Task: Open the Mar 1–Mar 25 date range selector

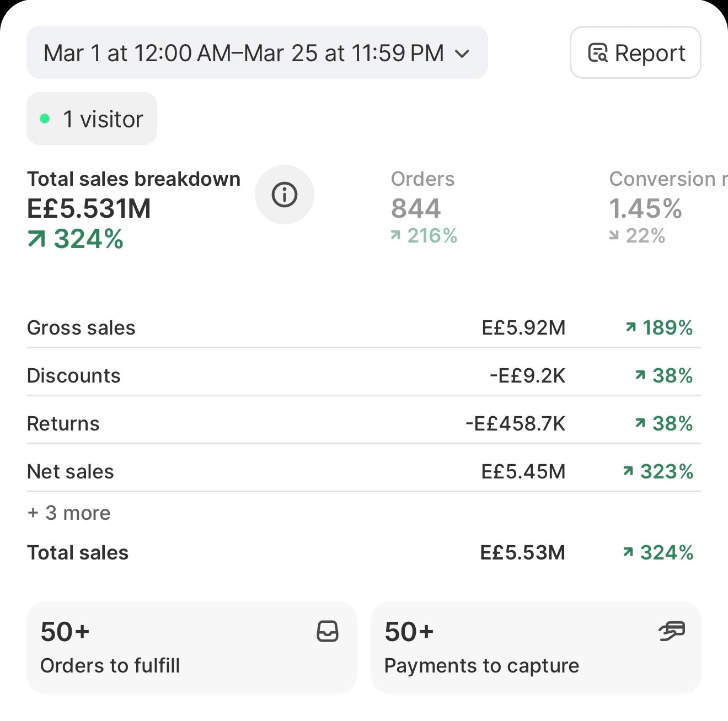Action: coord(257,53)
